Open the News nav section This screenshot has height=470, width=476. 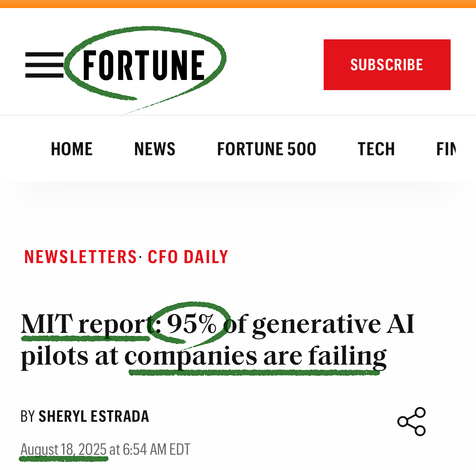(154, 149)
